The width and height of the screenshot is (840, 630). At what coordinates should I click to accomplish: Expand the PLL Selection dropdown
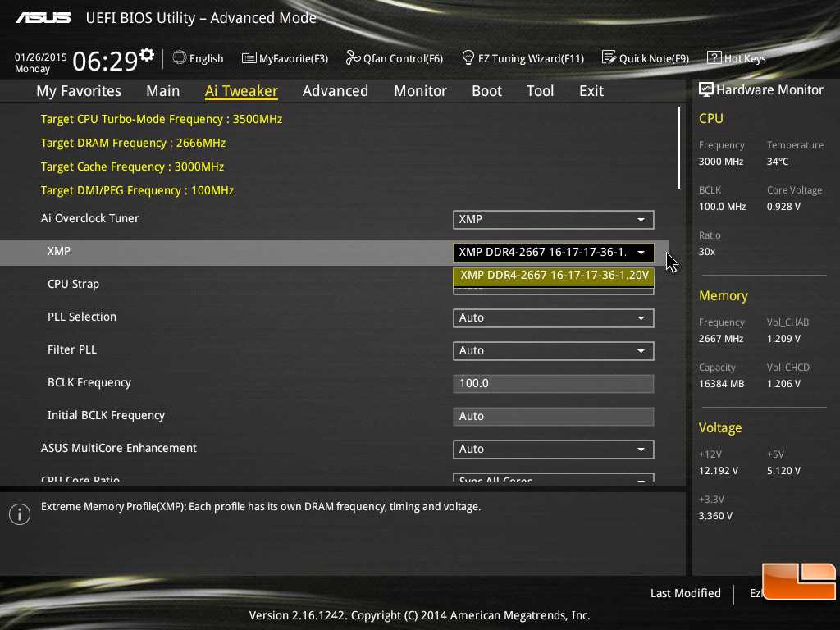pyautogui.click(x=554, y=318)
